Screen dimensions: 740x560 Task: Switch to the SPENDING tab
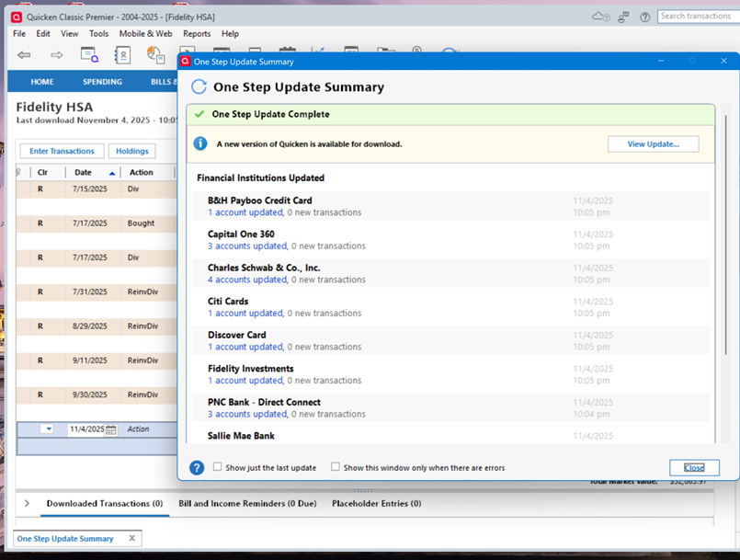(x=102, y=82)
